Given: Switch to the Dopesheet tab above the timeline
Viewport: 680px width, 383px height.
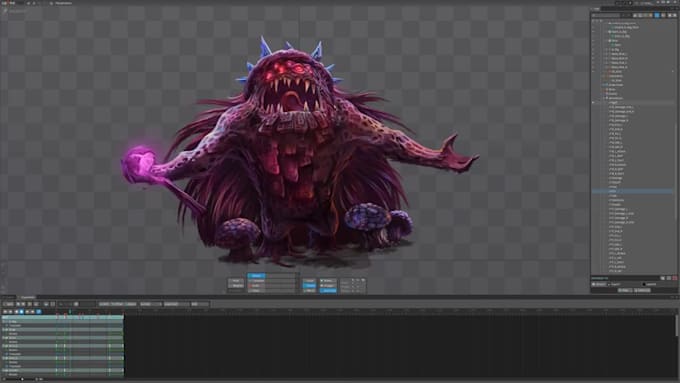Looking at the screenshot, I should 27,297.
